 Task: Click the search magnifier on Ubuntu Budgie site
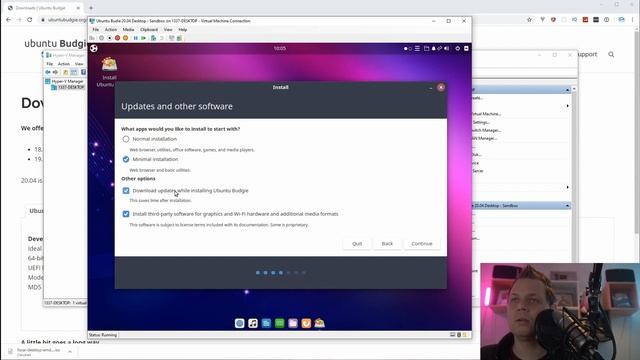(611, 54)
